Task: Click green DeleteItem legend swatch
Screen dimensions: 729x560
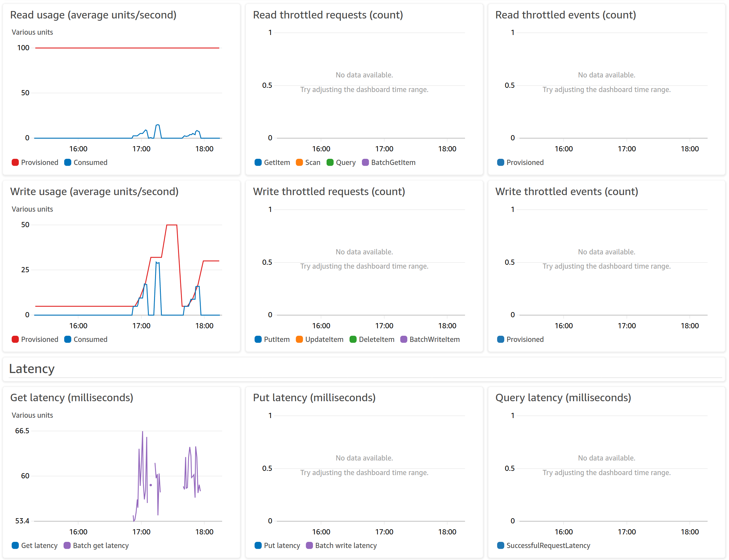Action: coord(353,339)
